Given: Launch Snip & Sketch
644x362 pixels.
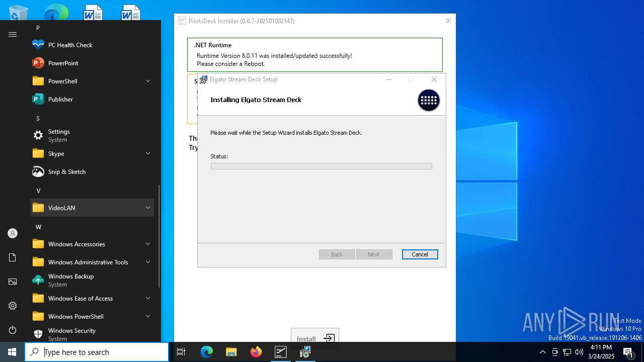Looking at the screenshot, I should pos(92,171).
